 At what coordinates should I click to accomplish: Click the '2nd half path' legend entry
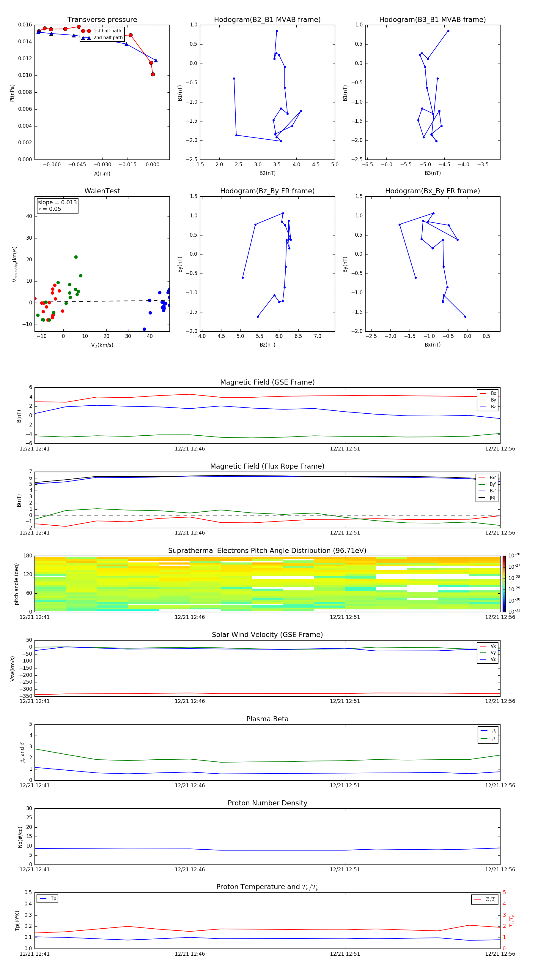click(102, 38)
